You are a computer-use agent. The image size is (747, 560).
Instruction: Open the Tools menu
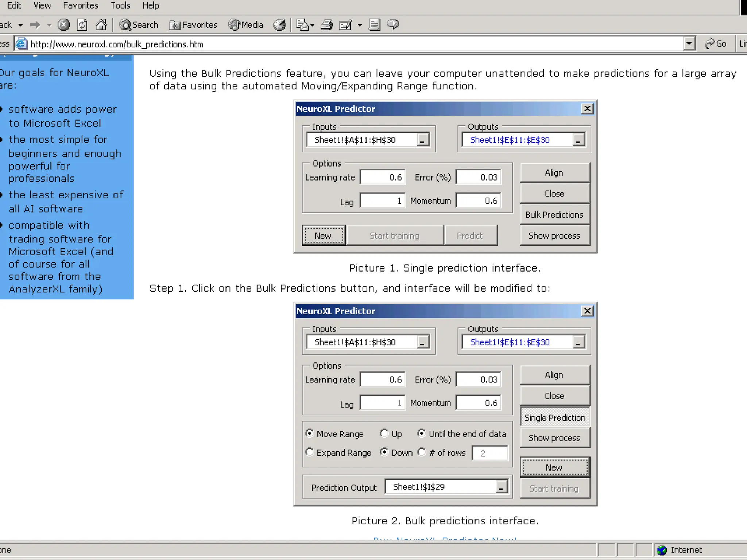120,5
